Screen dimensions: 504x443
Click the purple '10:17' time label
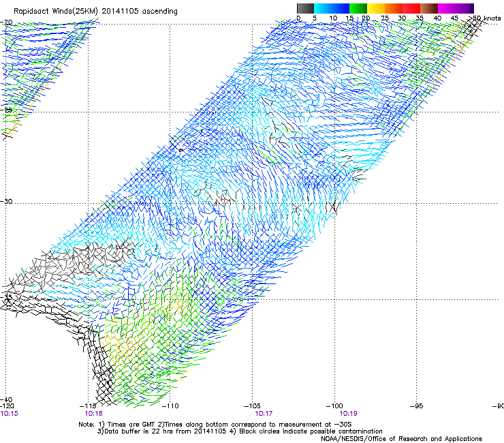click(x=264, y=414)
